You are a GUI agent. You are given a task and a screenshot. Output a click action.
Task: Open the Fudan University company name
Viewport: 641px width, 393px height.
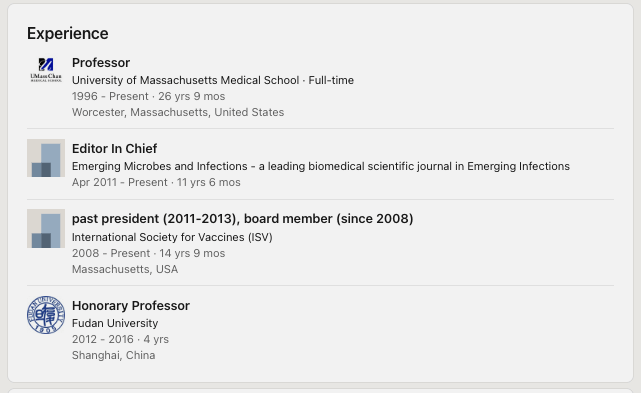pos(115,323)
